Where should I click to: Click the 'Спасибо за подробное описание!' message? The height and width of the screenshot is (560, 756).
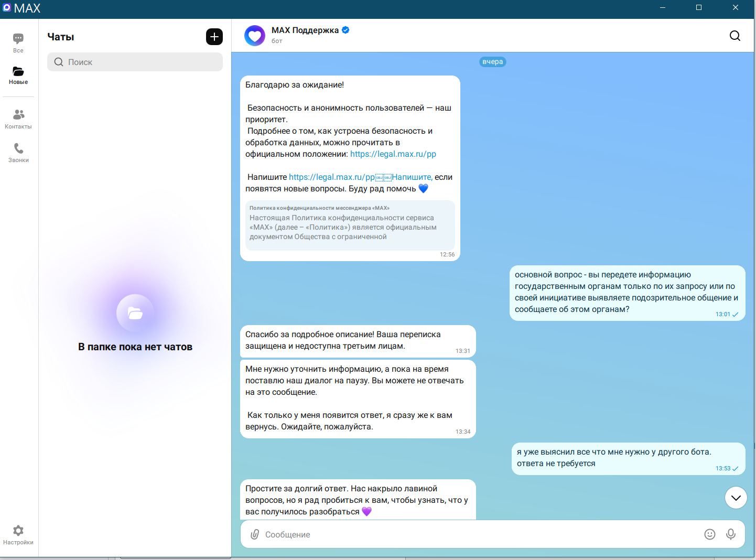coord(358,341)
